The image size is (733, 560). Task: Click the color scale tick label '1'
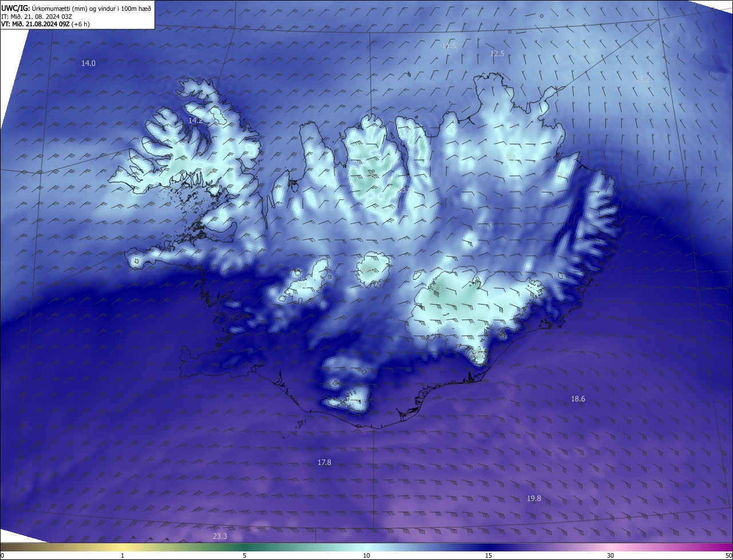coord(123,555)
